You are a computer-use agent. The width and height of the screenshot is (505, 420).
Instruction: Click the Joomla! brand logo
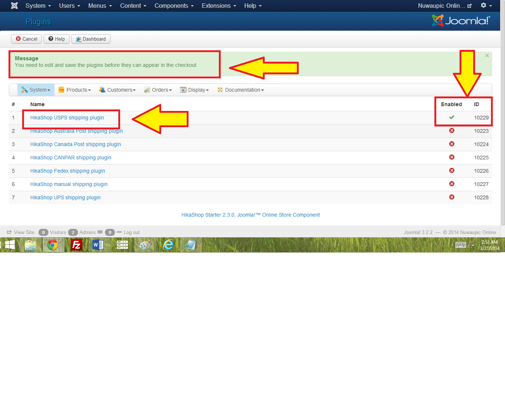[461, 21]
